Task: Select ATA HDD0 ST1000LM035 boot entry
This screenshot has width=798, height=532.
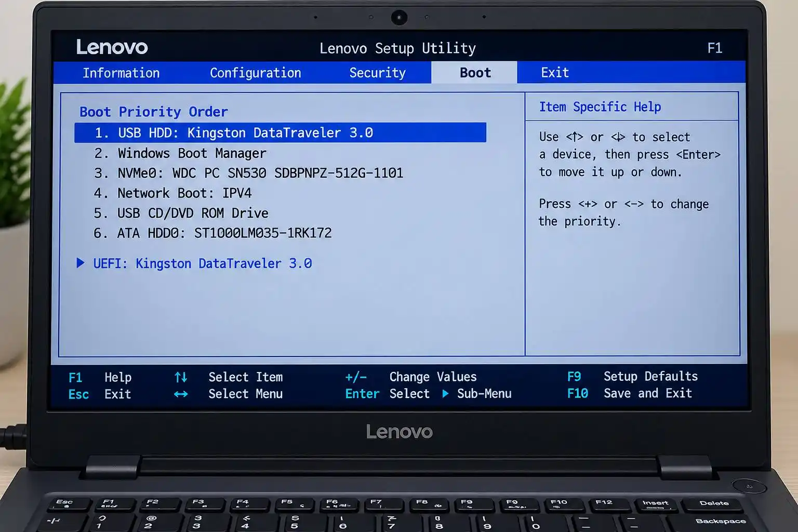Action: [x=212, y=233]
